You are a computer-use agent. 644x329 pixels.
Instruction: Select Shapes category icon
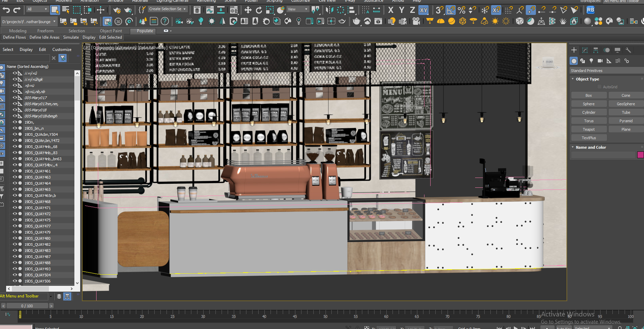pos(582,61)
